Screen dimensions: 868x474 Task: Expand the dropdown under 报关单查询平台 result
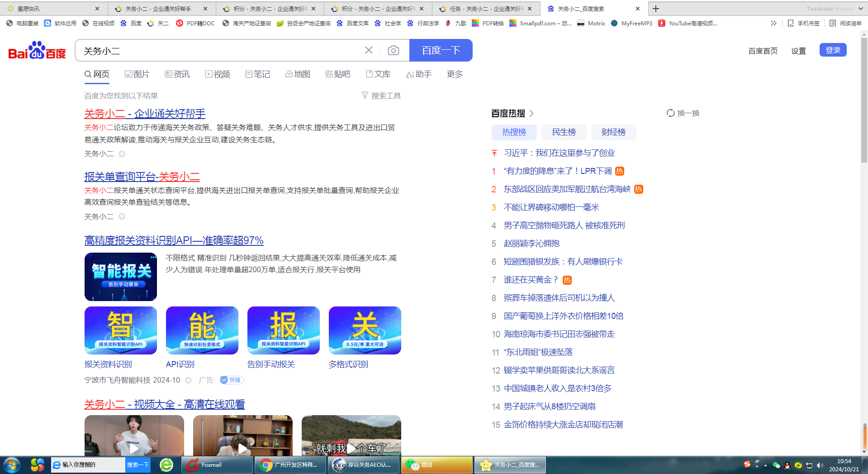click(x=122, y=216)
